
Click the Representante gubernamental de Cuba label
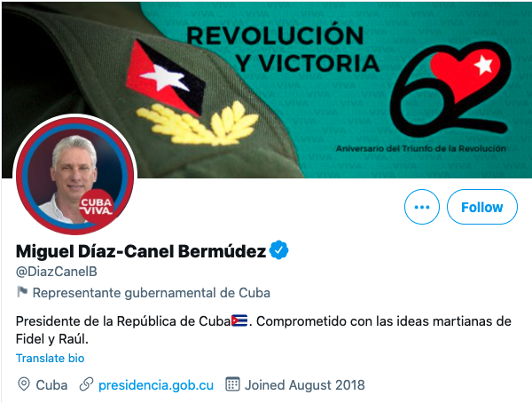pos(152,293)
